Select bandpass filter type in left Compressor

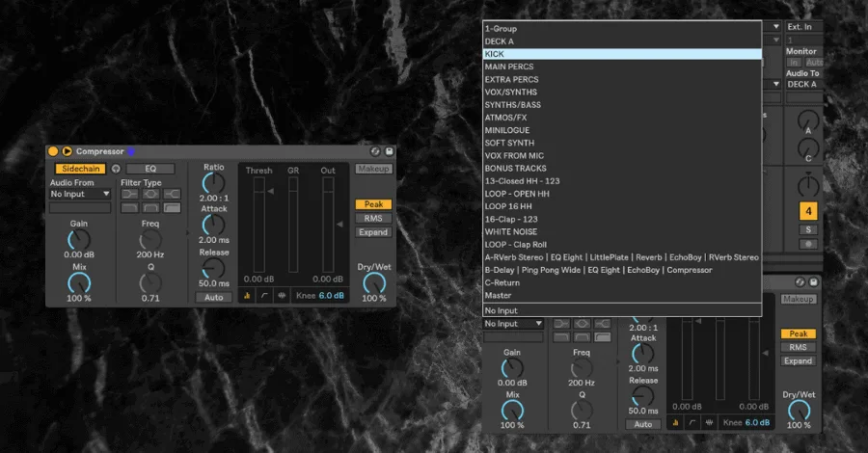click(x=150, y=207)
